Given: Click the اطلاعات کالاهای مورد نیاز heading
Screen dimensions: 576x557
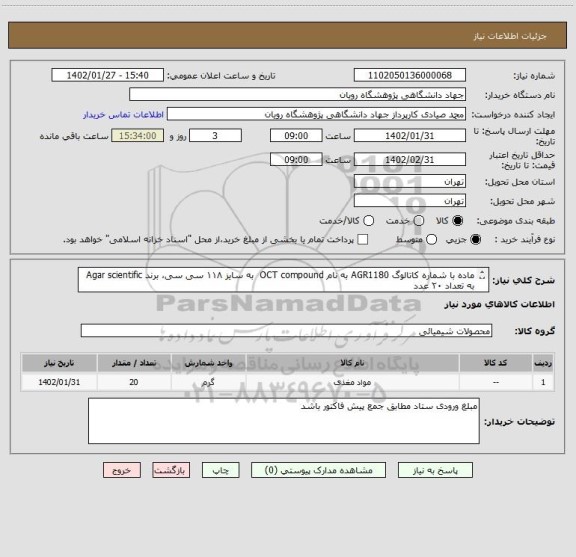Looking at the screenshot, I should [x=500, y=304].
